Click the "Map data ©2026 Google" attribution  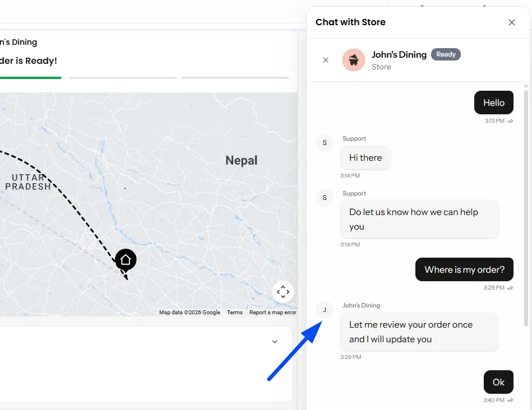[x=189, y=313]
